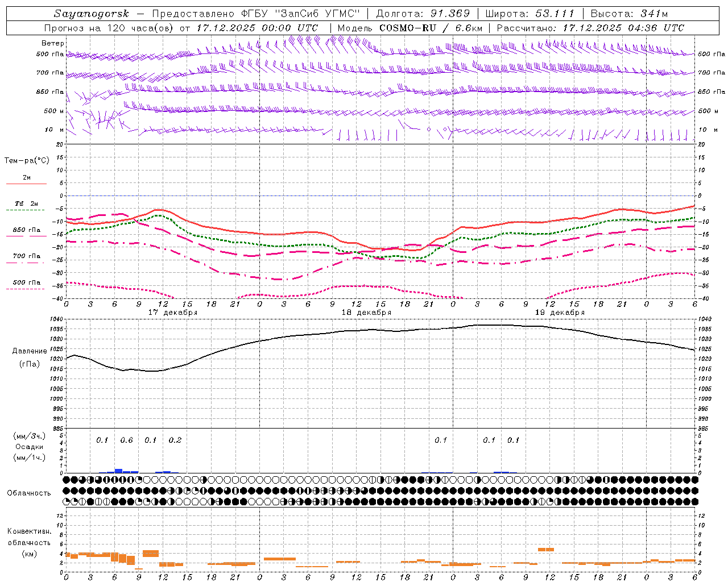Click the '850 гПа' temperature legend entry
Image resolution: width=728 pixels, height=582 pixels.
[x=27, y=230]
